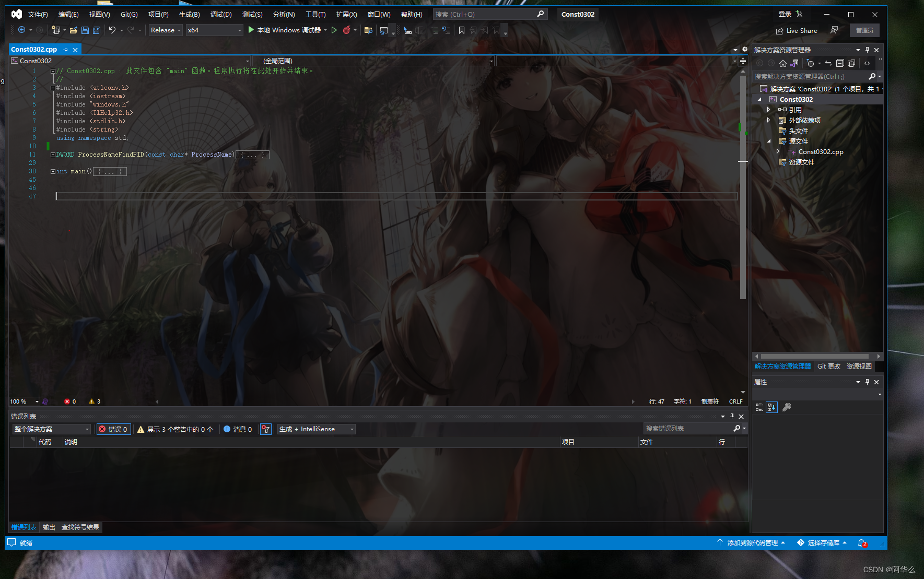Click Add to Source Control in the status bar
Viewport: 924px width, 579px height.
click(751, 543)
